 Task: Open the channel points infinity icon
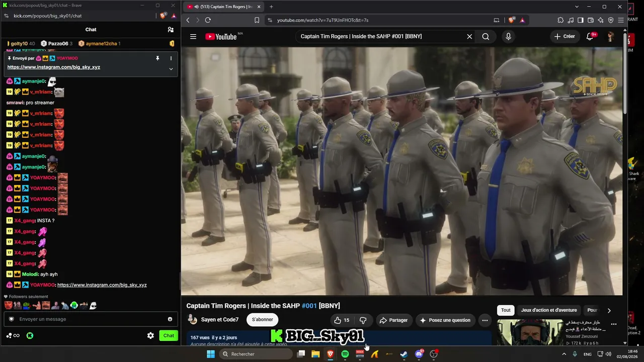14,335
